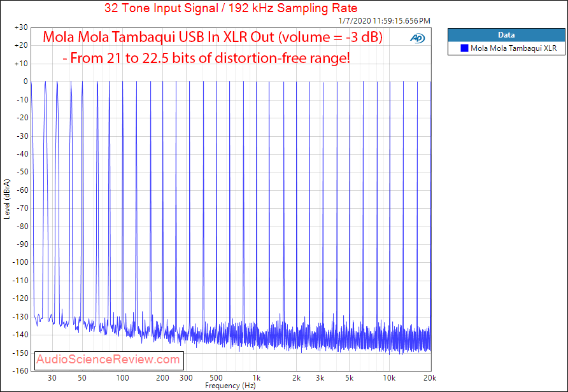Click the -160 level axis label
Viewport: 568px width, 392px height.
pos(20,370)
